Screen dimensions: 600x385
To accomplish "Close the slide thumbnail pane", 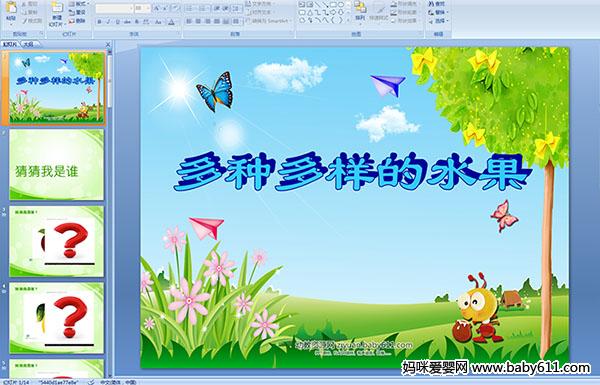I will pyautogui.click(x=108, y=44).
